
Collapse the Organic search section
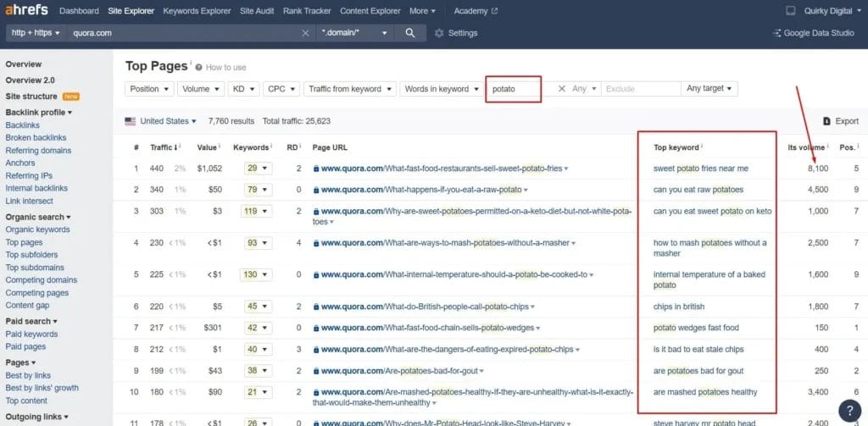point(38,217)
